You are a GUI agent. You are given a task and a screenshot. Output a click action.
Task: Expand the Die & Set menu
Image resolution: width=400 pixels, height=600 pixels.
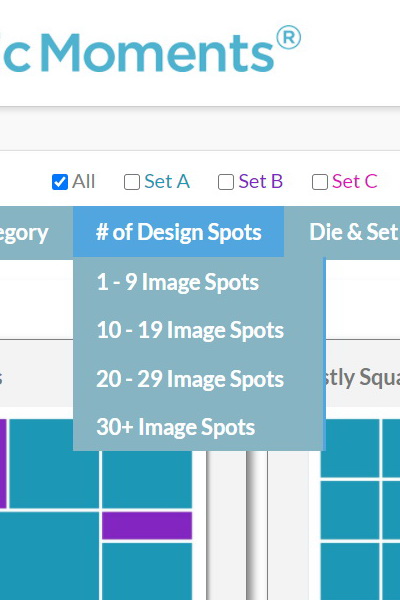click(353, 232)
